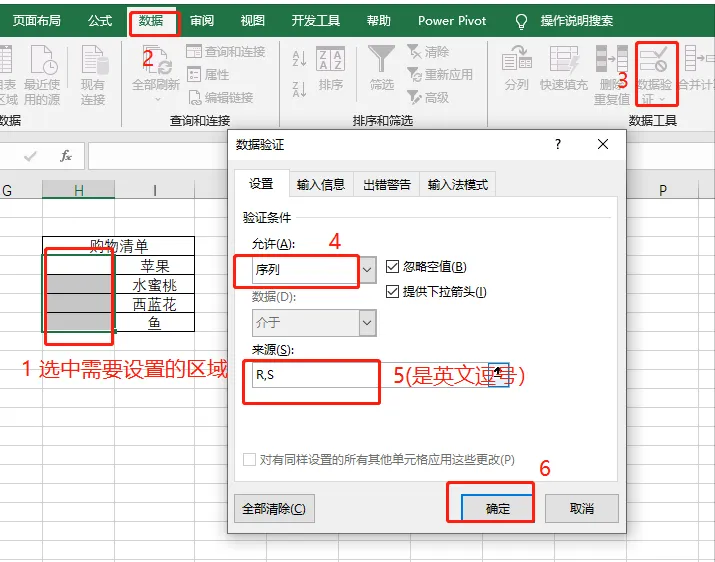Screen dimensions: 715x562
Task: Click the range selector collapse button
Action: click(x=498, y=375)
